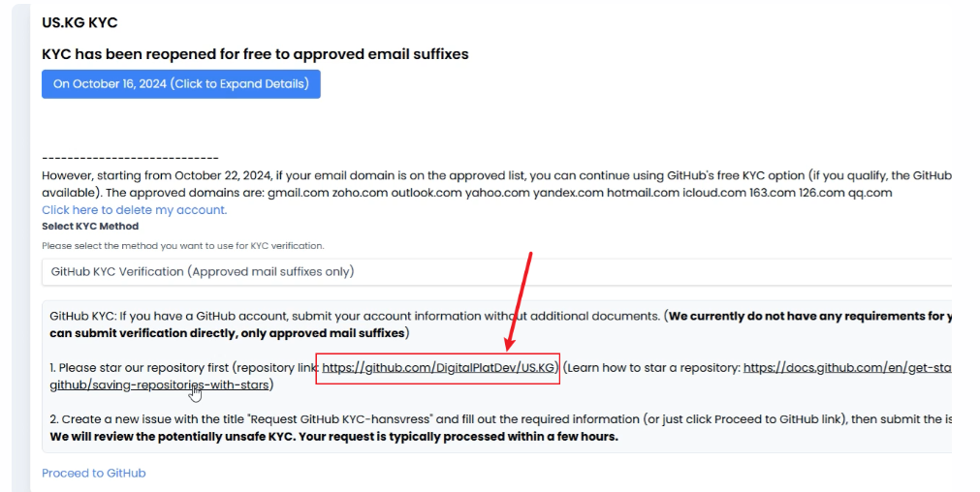Viewport: 980px width, 492px height.
Task: Click the US.KG KYC page heading
Action: click(x=79, y=22)
